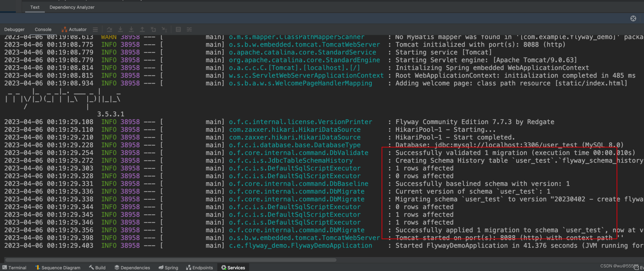Image resolution: width=644 pixels, height=271 pixels.
Task: Switch to the Debugger tab
Action: pos(14,29)
